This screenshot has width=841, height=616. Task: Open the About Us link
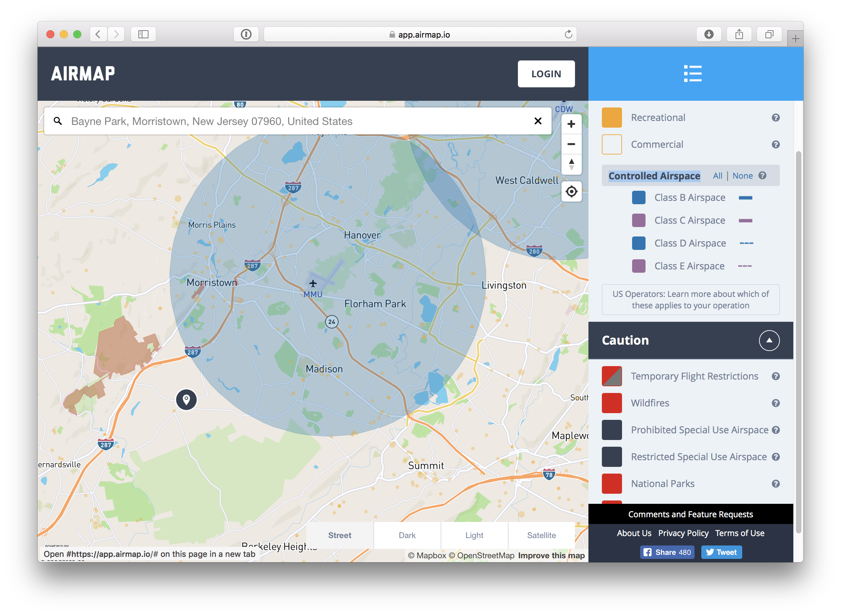(x=634, y=533)
